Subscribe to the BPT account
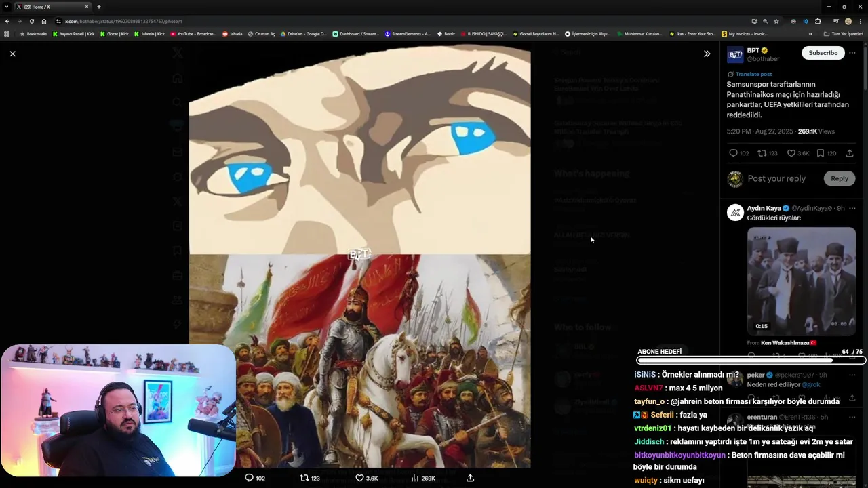This screenshot has width=868, height=488. 823,53
